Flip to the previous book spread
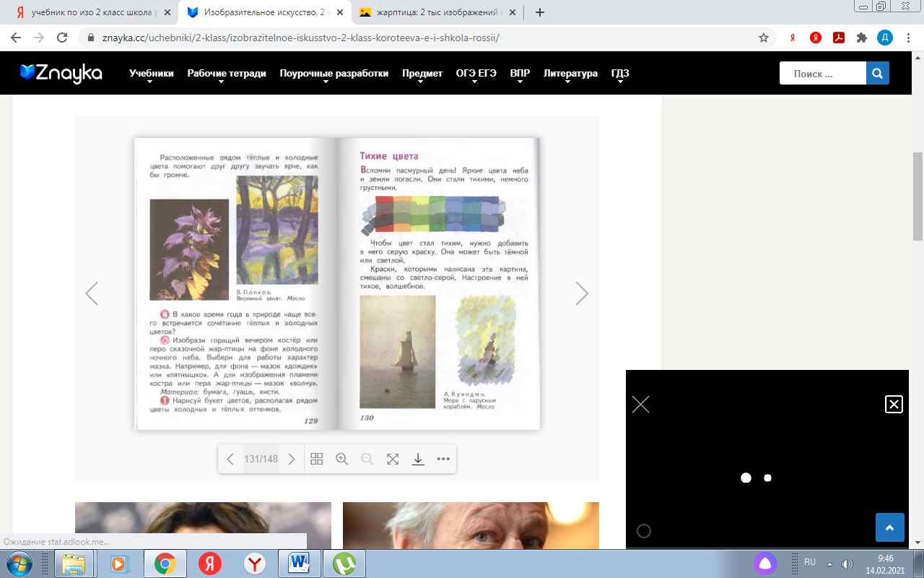This screenshot has height=578, width=924. click(92, 293)
